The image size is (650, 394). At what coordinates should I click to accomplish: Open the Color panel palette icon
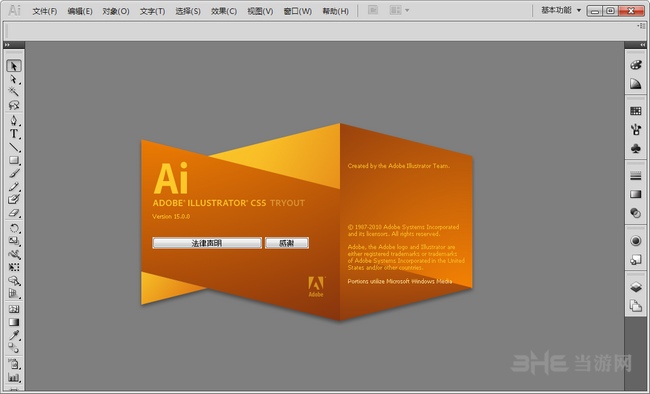(636, 65)
